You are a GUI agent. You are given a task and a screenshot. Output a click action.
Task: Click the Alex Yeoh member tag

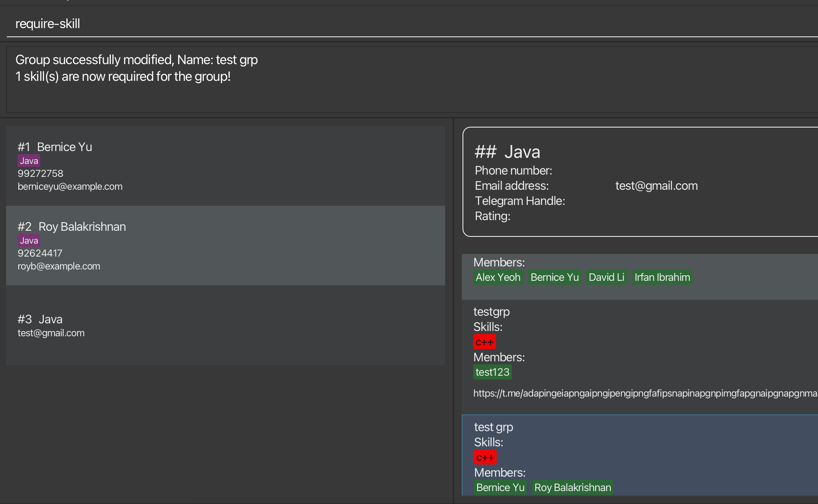[x=498, y=277]
